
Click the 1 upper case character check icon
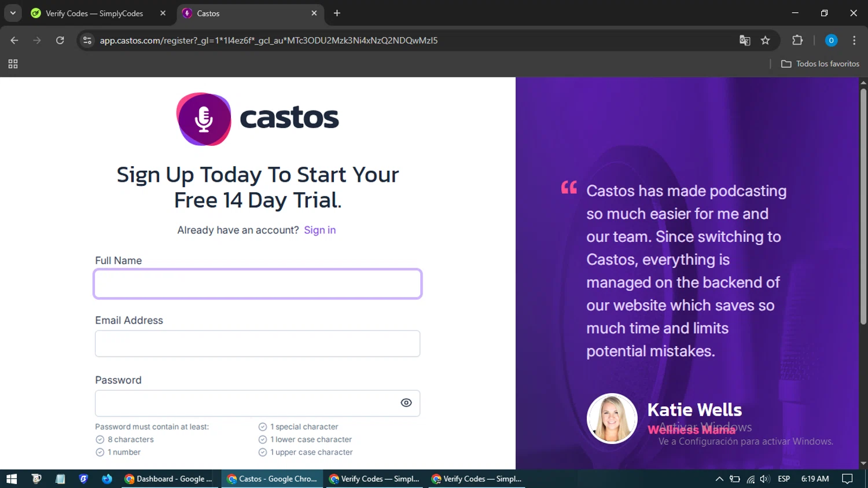point(262,452)
